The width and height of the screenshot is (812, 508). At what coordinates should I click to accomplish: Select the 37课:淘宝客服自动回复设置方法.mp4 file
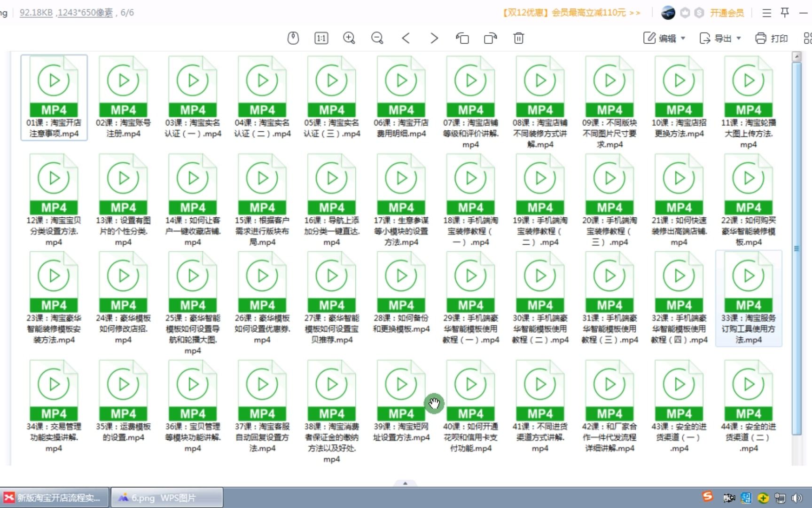click(262, 406)
